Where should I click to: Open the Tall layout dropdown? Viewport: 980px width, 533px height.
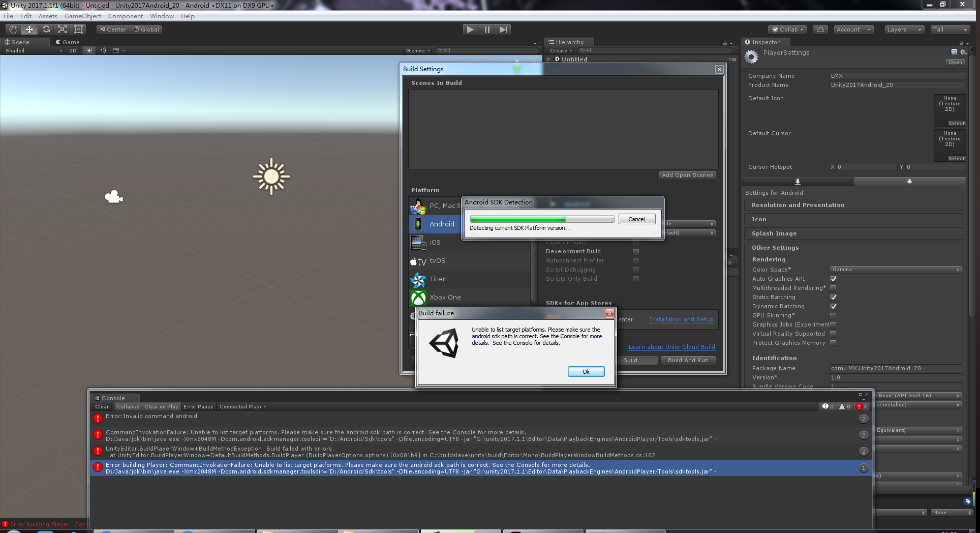[950, 29]
